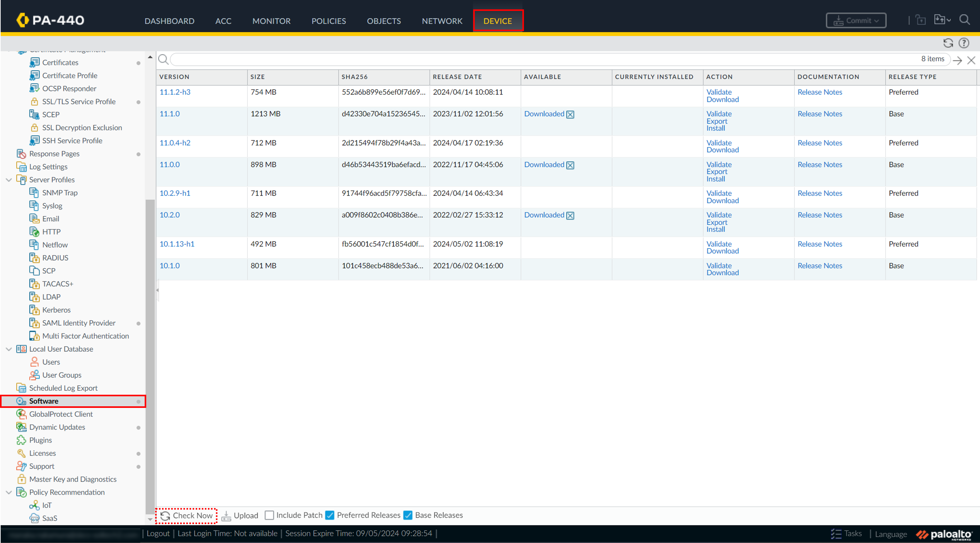Open the config export dropdown arrow in header
This screenshot has height=543, width=980.
[x=948, y=20]
